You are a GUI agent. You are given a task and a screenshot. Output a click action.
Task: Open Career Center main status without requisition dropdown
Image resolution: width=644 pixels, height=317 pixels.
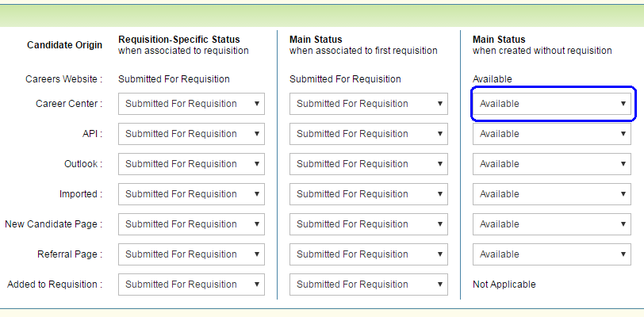pos(552,104)
